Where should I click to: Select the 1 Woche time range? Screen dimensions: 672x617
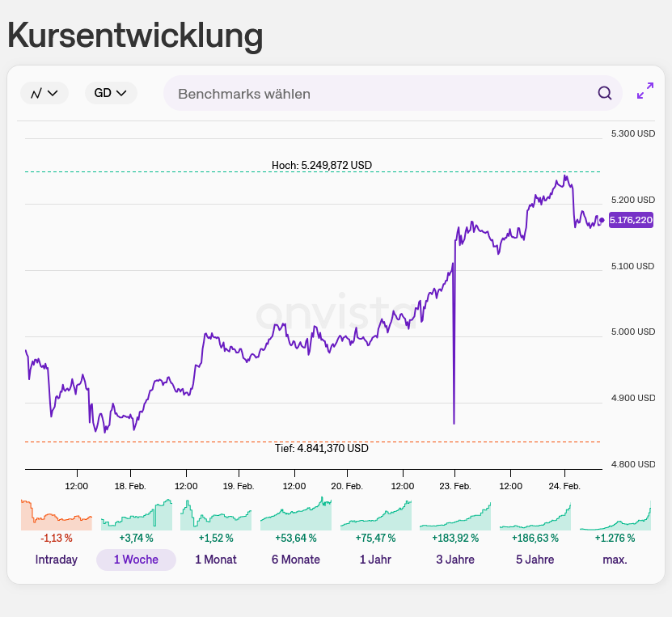(136, 560)
